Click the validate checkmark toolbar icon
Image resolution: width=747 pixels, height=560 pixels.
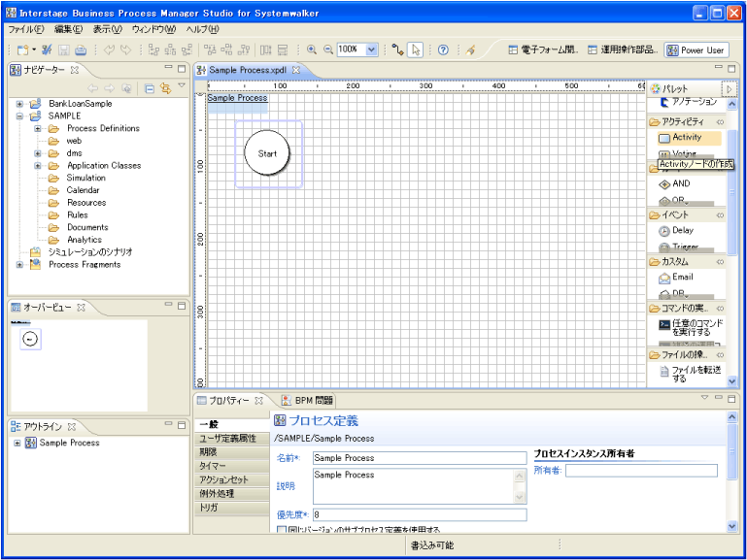pos(47,49)
